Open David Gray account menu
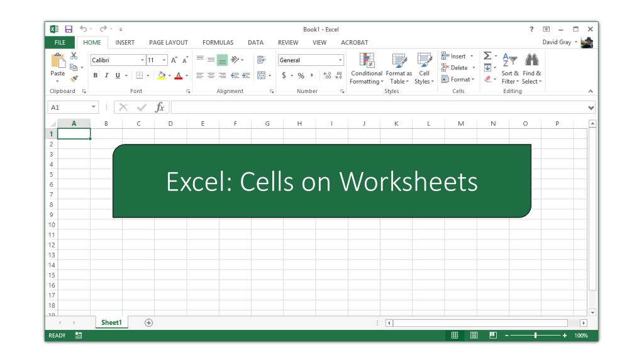This screenshot has width=644, height=362. point(560,42)
